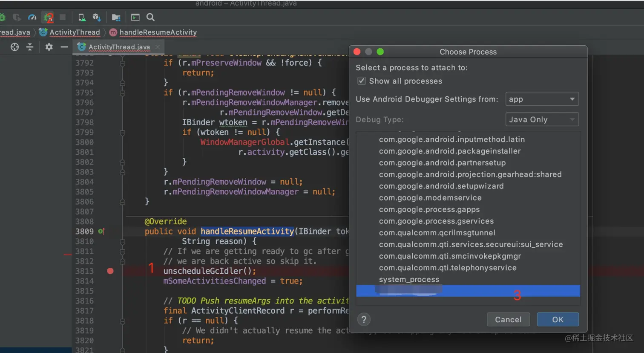Click handleResumeActivity in breadcrumb
The image size is (644, 353).
158,32
